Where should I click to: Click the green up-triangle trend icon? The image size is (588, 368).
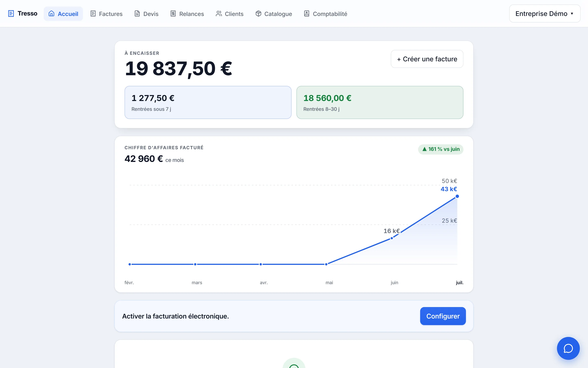pos(424,149)
